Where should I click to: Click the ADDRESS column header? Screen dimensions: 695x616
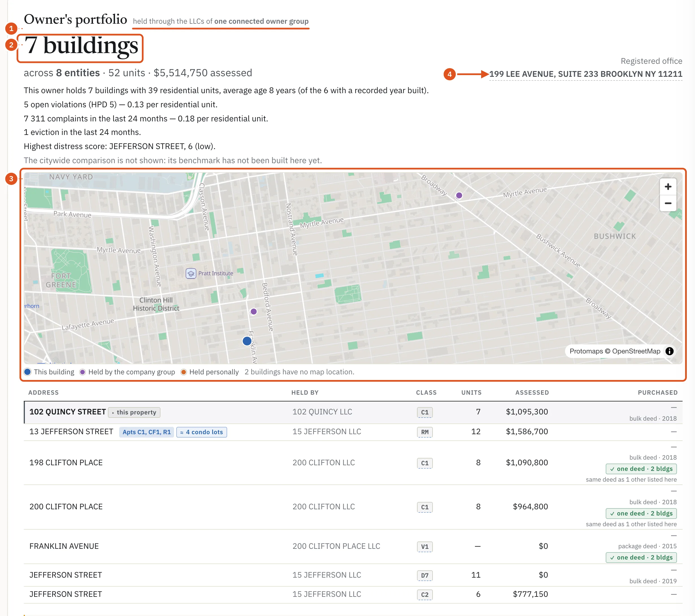44,392
